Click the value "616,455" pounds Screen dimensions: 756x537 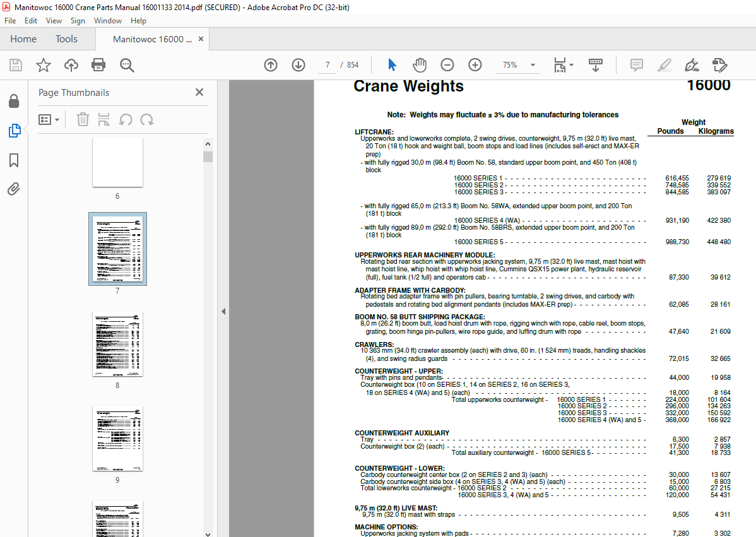(677, 178)
